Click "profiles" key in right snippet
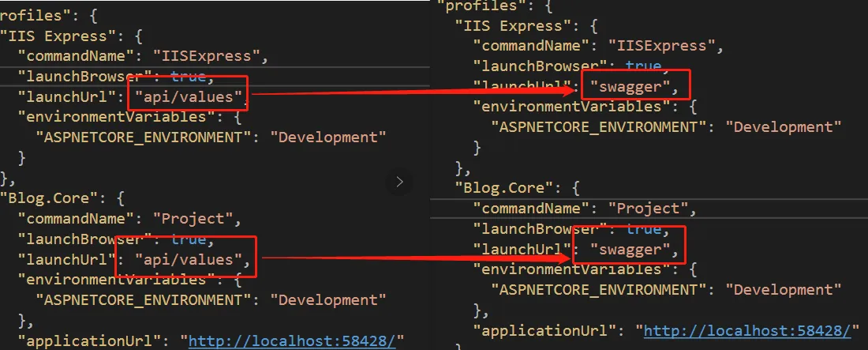868x350 pixels. (x=480, y=6)
